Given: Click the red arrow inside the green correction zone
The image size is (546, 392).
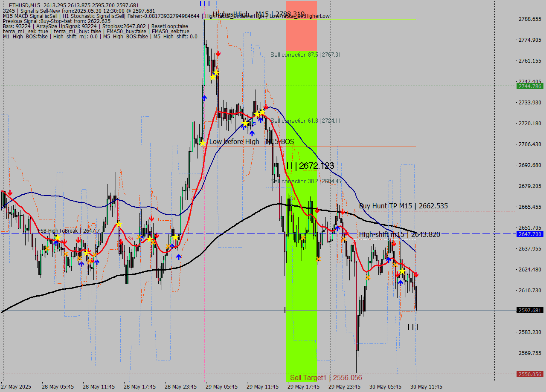Looking at the screenshot, I should pyautogui.click(x=317, y=210).
